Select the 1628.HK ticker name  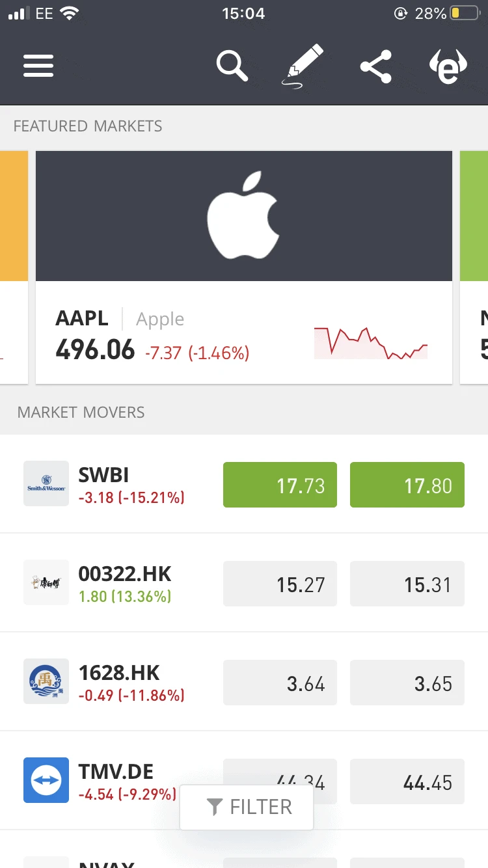(119, 673)
